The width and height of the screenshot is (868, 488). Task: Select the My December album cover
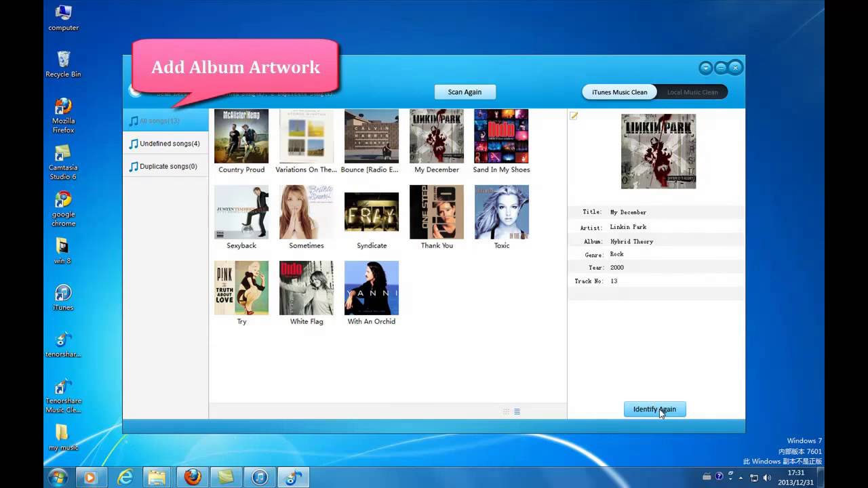[x=437, y=136]
